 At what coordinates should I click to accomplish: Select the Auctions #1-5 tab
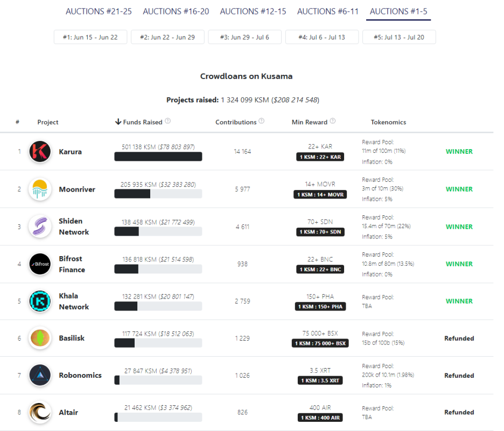pos(398,11)
